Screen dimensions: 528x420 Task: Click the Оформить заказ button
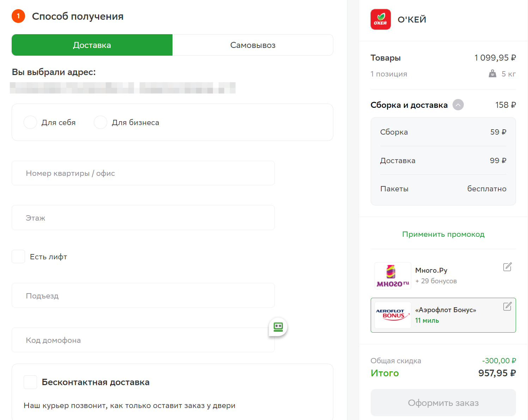pos(443,403)
